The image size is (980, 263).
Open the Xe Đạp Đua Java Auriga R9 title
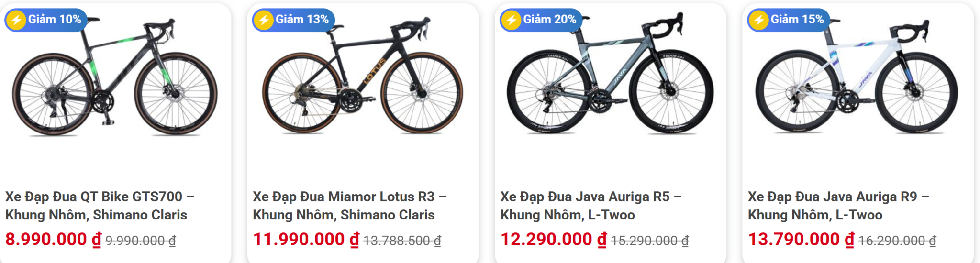(x=839, y=206)
